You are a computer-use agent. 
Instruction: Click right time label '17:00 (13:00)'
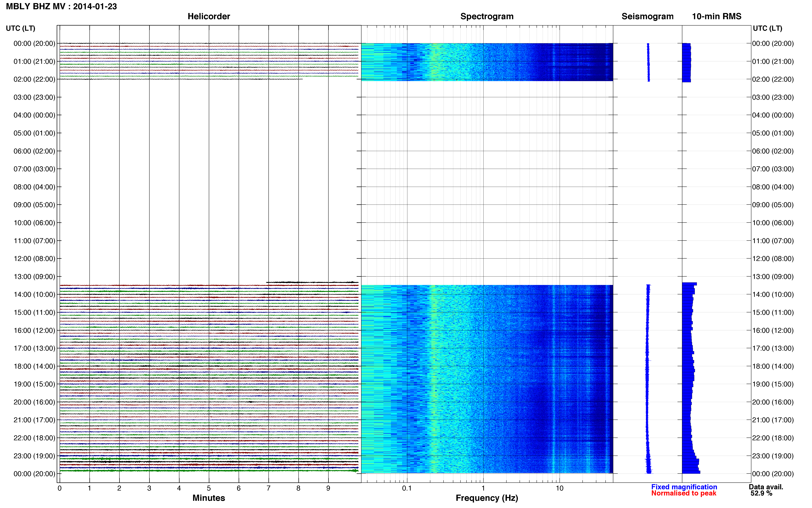click(773, 348)
